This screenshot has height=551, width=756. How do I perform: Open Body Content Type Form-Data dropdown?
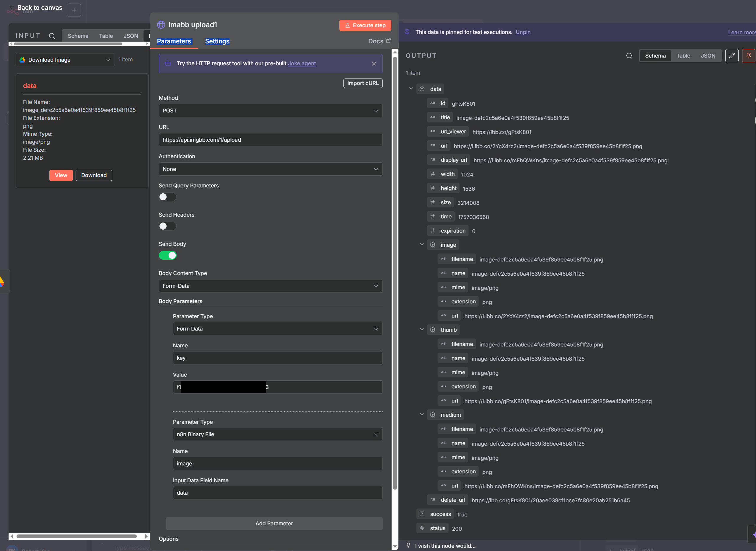(270, 286)
